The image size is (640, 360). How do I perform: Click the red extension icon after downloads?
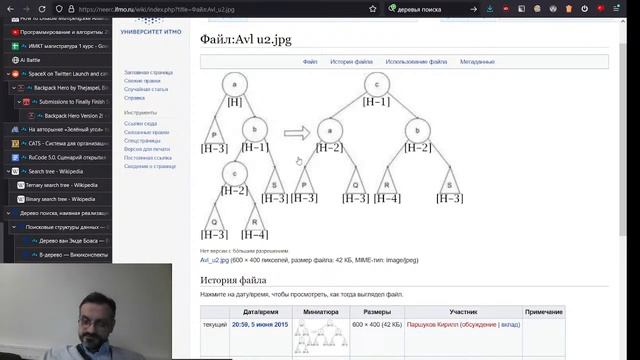pos(506,9)
